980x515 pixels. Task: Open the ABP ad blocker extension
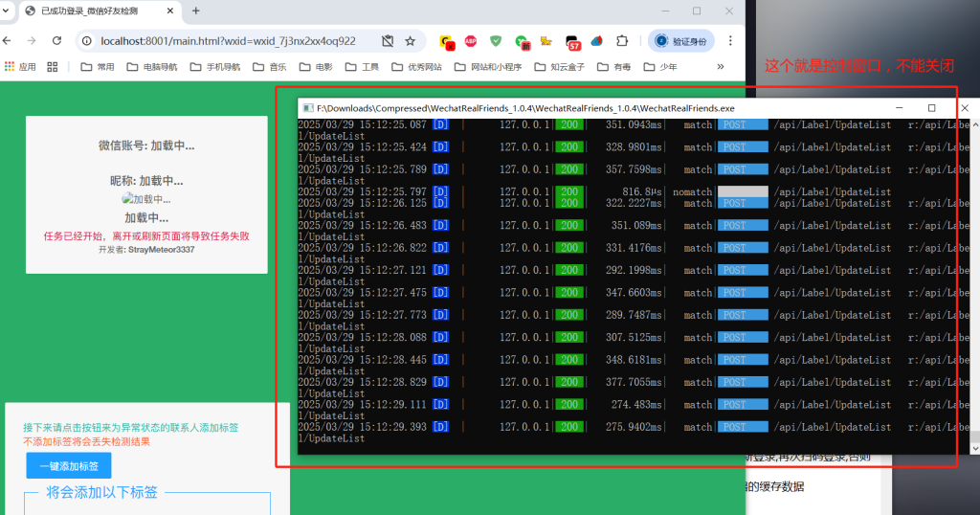point(471,41)
